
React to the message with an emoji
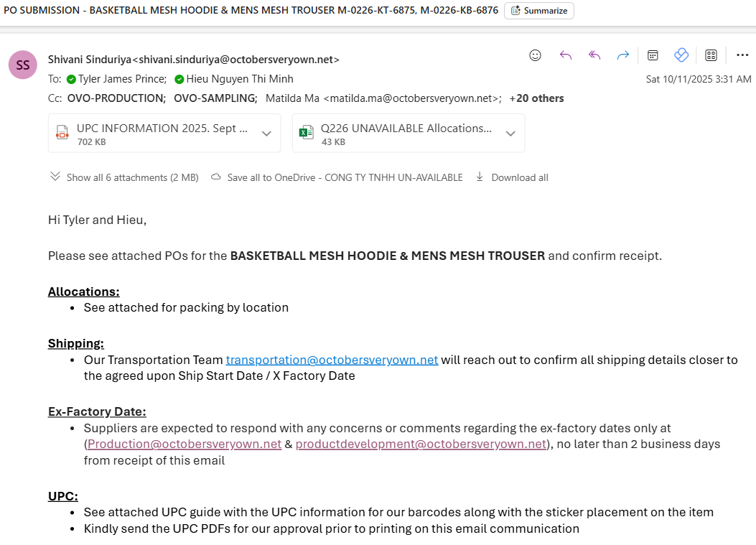[x=535, y=55]
